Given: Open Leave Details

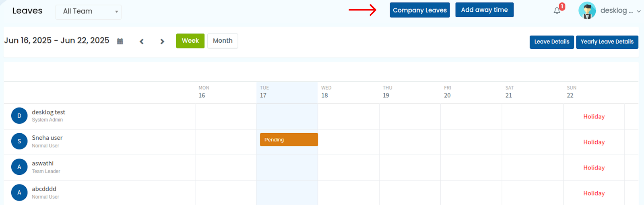Looking at the screenshot, I should point(552,42).
